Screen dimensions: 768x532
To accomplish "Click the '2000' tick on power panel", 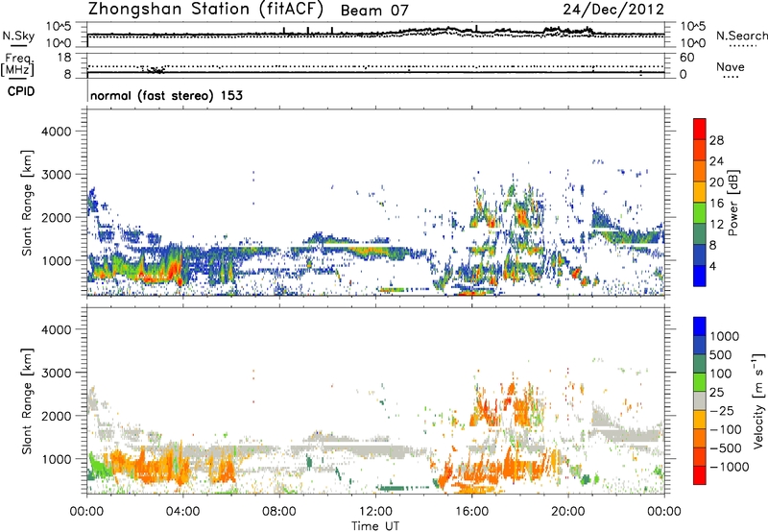I will click(56, 217).
